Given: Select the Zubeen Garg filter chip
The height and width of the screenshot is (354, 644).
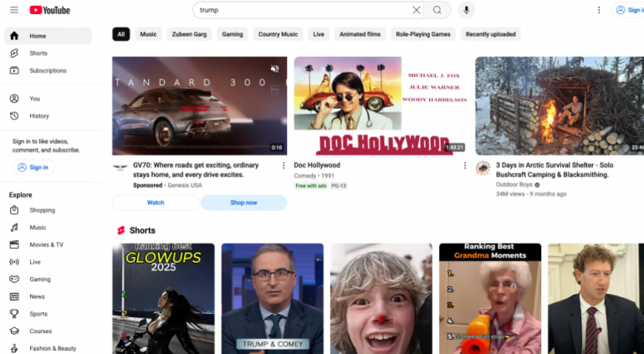Looking at the screenshot, I should [189, 34].
